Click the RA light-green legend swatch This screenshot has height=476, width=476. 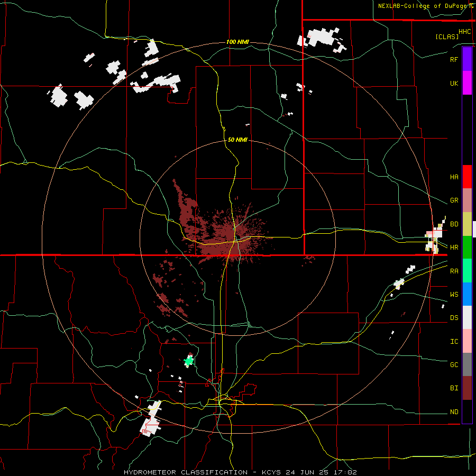tap(467, 271)
